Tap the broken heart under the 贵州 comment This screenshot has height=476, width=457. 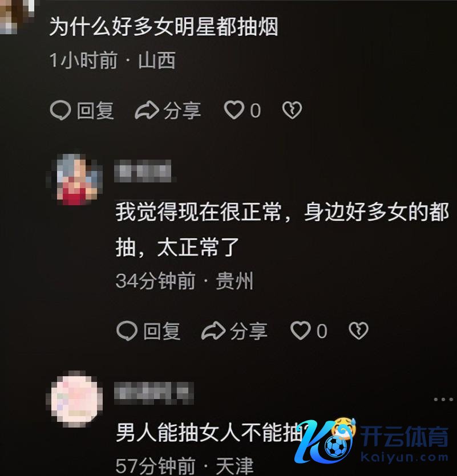click(358, 331)
